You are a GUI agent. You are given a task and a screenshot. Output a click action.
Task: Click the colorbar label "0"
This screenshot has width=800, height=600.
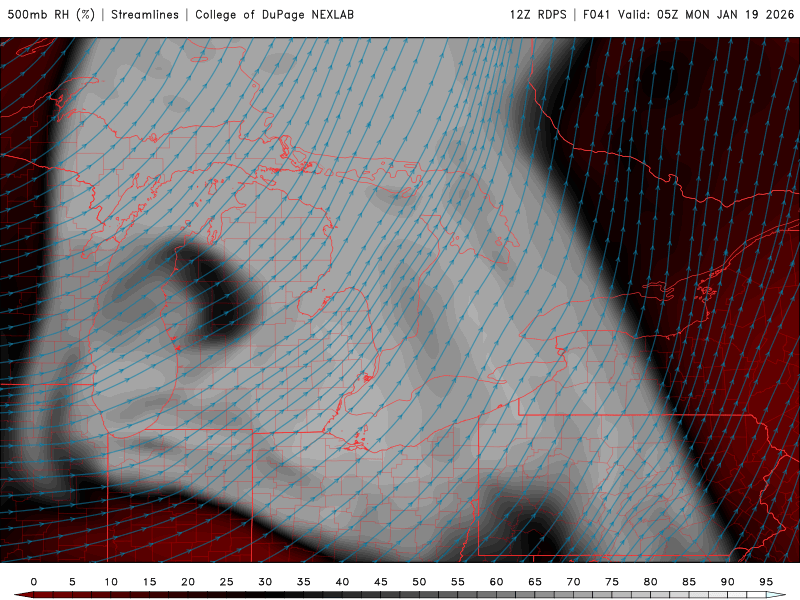(x=34, y=582)
